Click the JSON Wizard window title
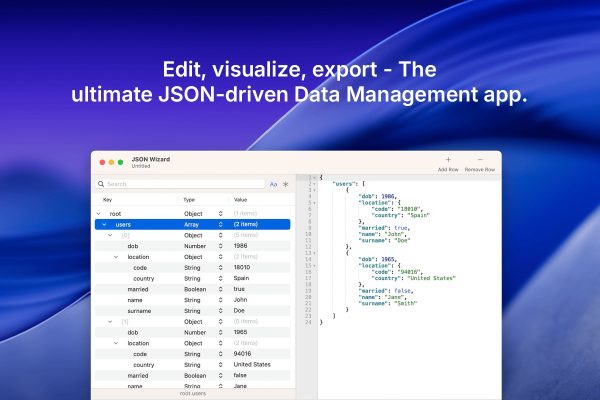This screenshot has height=400, width=600. (x=151, y=159)
